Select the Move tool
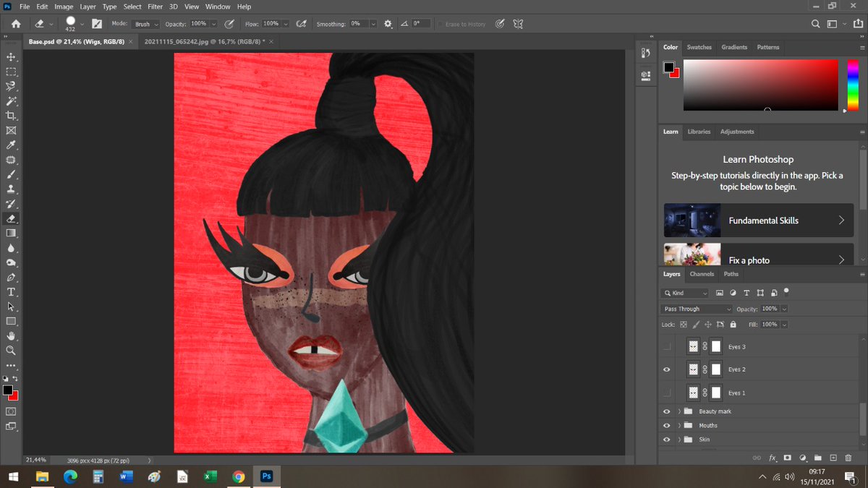Image resolution: width=868 pixels, height=488 pixels. pos(11,57)
